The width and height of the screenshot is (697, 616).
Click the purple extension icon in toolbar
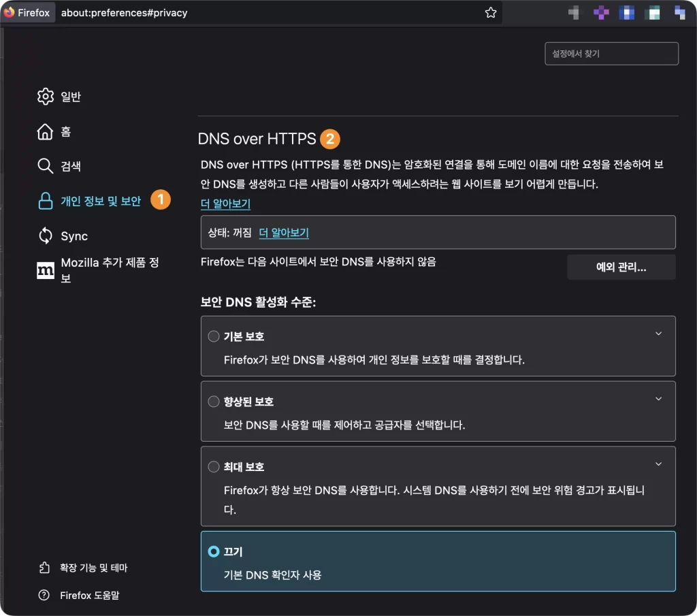pos(601,12)
